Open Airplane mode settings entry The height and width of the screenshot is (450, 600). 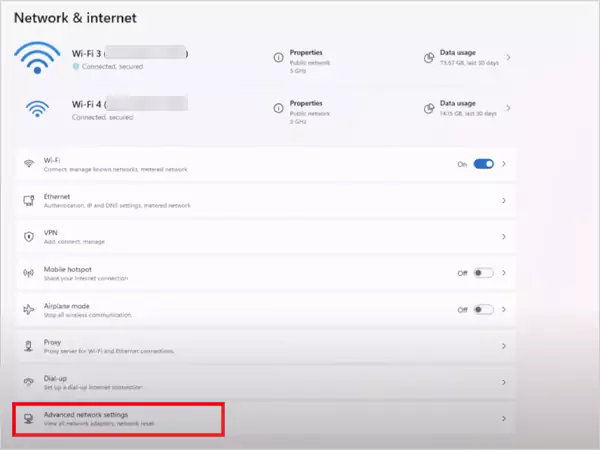click(266, 310)
